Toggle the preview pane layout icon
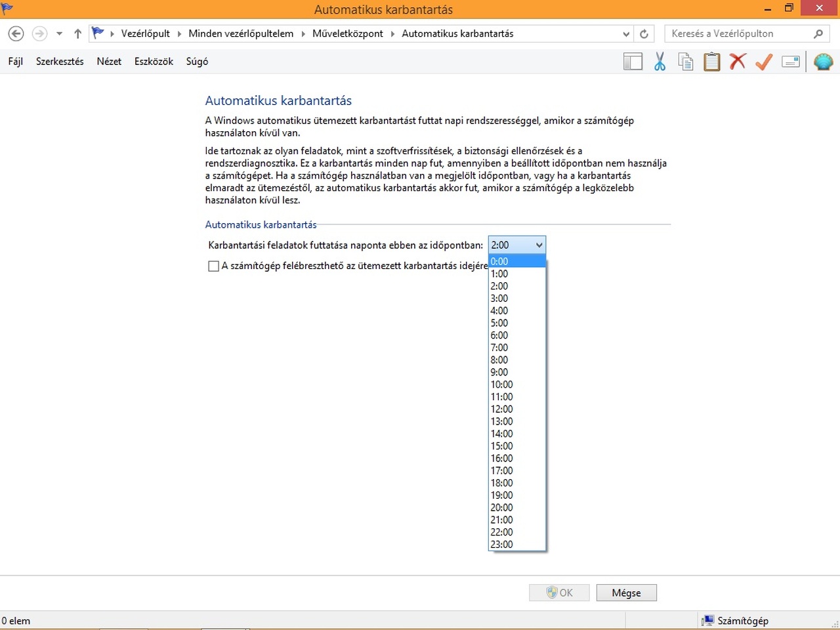Viewport: 840px width, 630px height. coord(633,62)
